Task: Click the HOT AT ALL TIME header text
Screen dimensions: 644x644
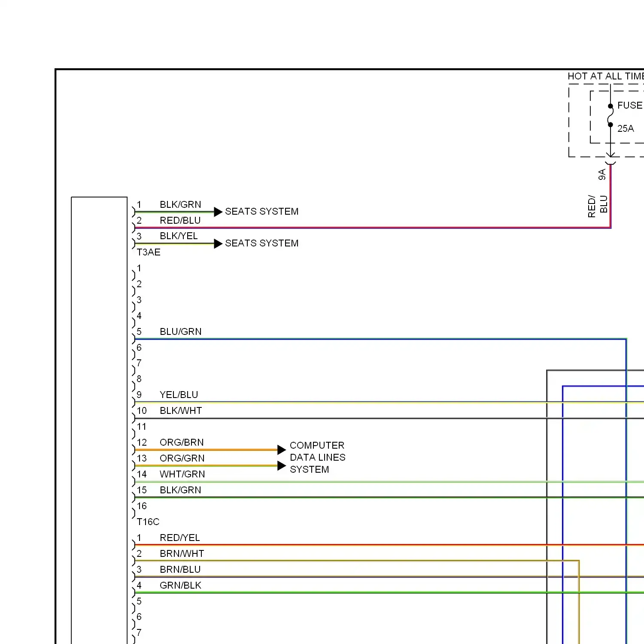Action: pos(606,76)
